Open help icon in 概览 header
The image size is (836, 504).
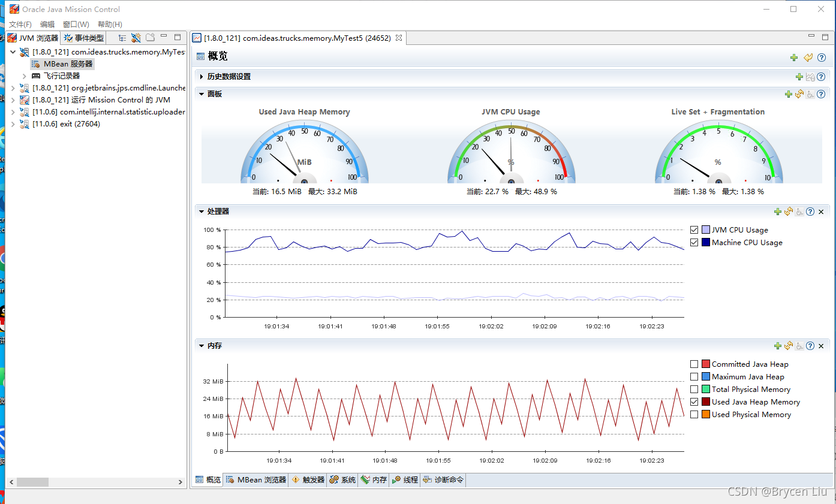[x=822, y=58]
